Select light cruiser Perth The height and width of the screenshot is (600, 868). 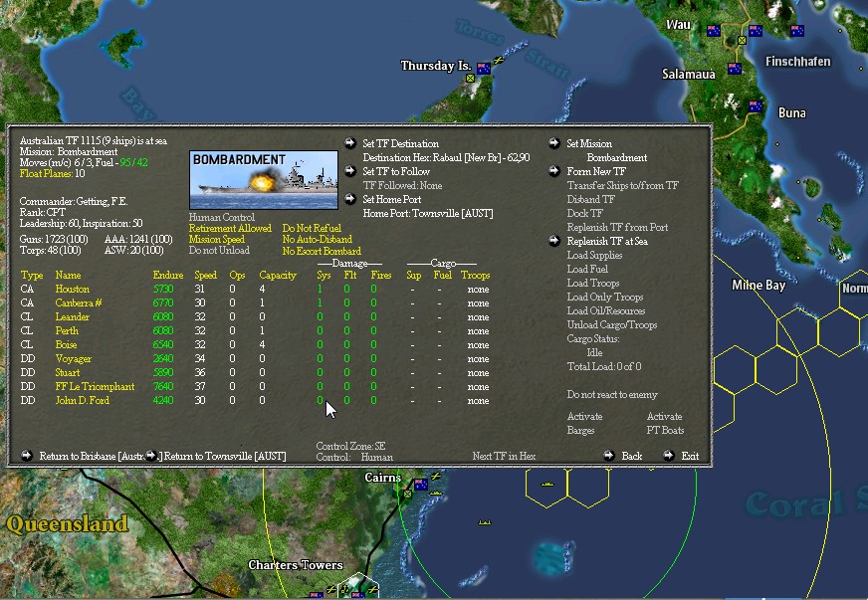pos(67,330)
